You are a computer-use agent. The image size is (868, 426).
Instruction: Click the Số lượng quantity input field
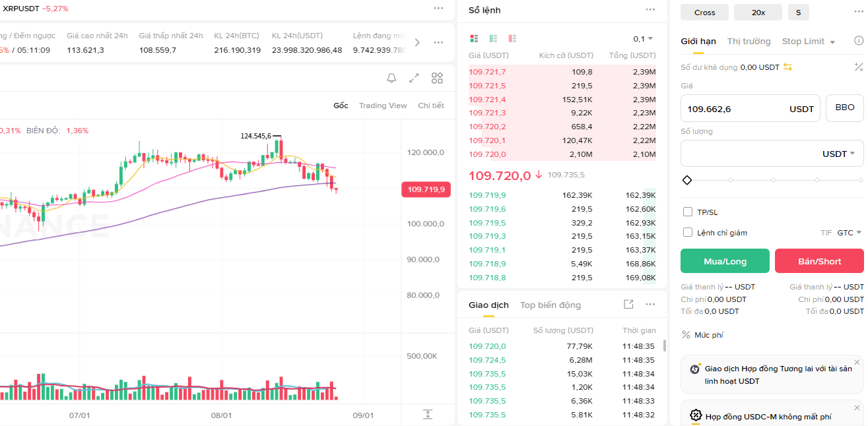pyautogui.click(x=772, y=154)
